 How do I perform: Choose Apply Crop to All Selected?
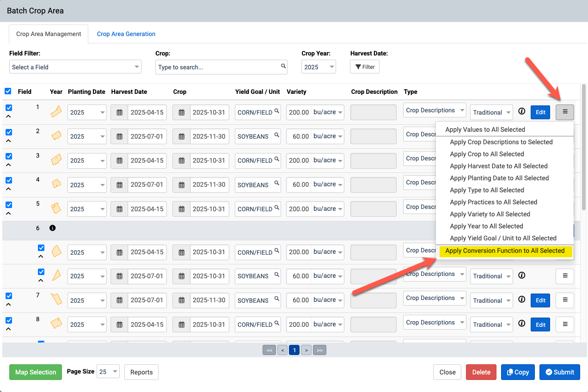tap(487, 154)
